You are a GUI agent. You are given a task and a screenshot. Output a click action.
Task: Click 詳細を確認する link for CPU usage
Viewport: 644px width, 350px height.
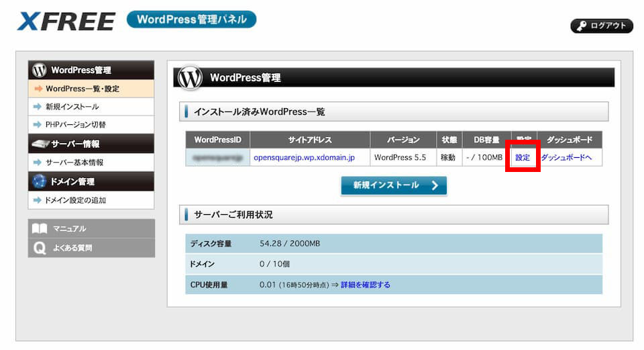click(365, 285)
